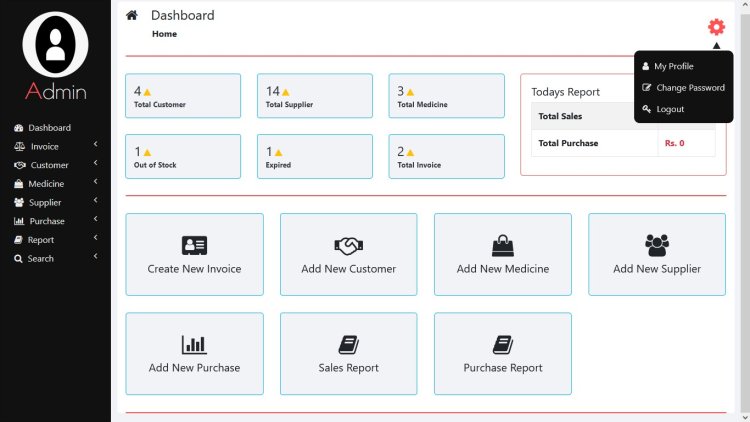
Task: Expand the Search submenu chevron
Action: click(96, 256)
